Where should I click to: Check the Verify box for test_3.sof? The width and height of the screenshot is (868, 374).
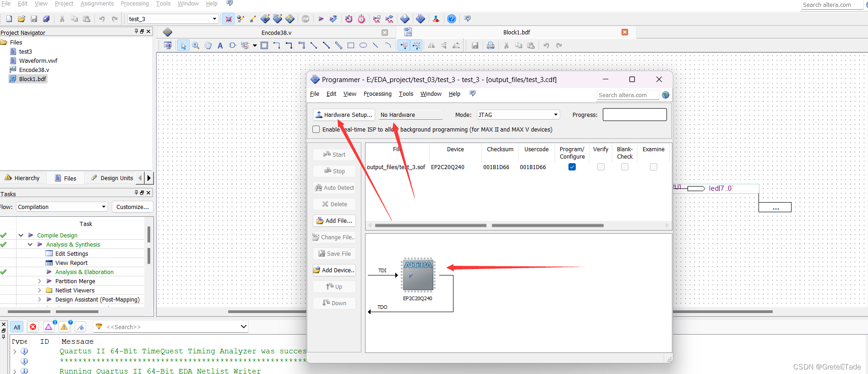601,167
